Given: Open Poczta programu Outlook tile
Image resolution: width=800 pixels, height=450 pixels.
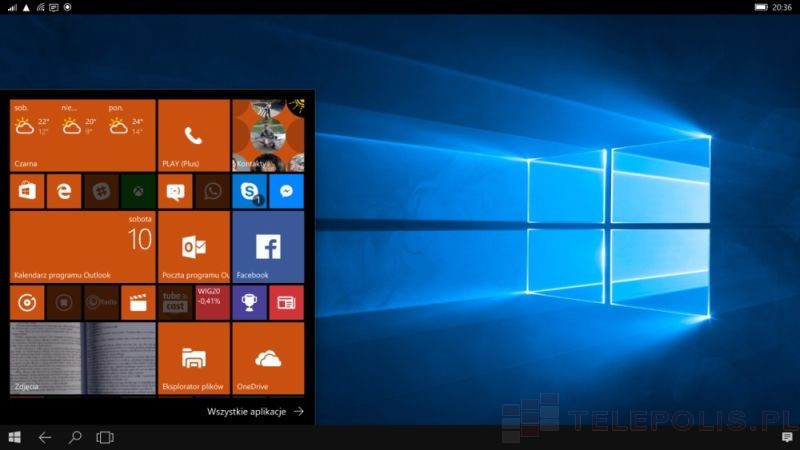Looking at the screenshot, I should [x=194, y=247].
